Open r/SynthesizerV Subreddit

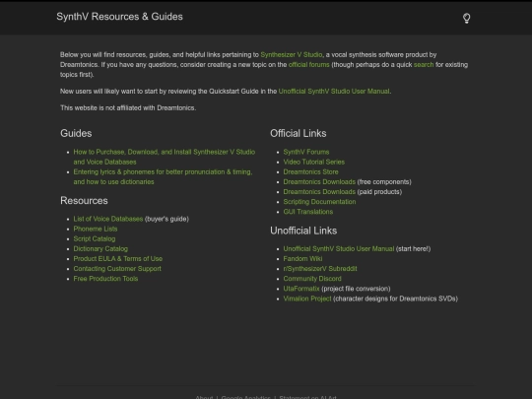pos(320,269)
